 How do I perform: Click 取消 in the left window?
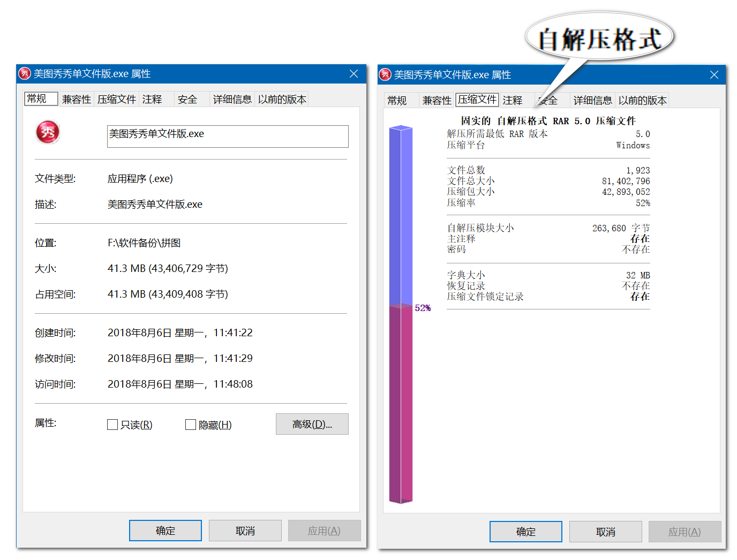[x=245, y=531]
